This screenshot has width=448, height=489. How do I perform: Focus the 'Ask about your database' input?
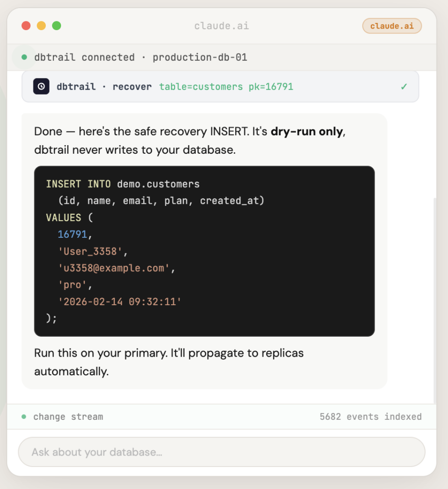221,452
